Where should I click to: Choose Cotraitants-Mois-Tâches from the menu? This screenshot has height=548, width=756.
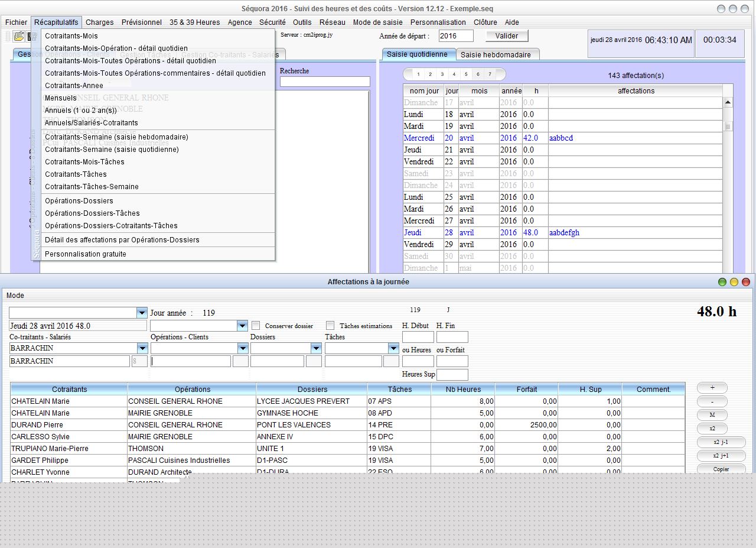click(84, 161)
